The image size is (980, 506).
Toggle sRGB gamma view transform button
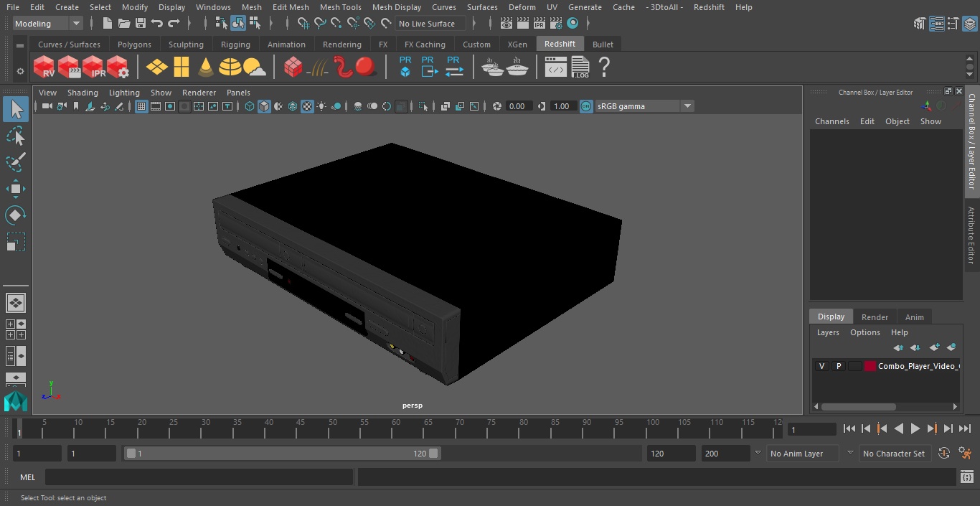tap(586, 106)
